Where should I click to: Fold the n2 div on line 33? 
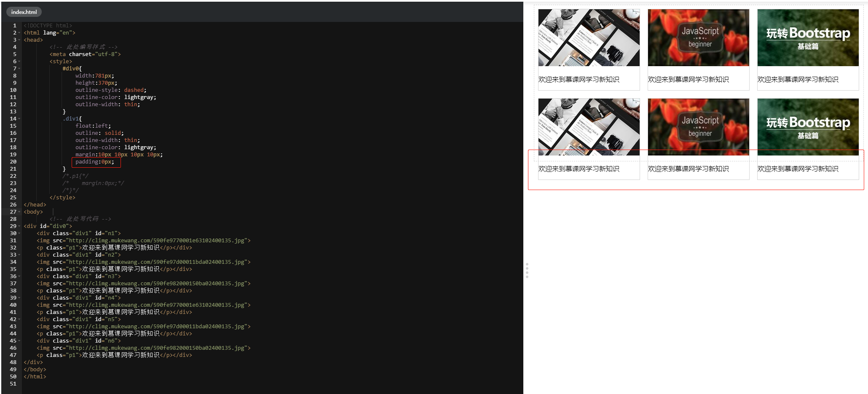click(19, 255)
